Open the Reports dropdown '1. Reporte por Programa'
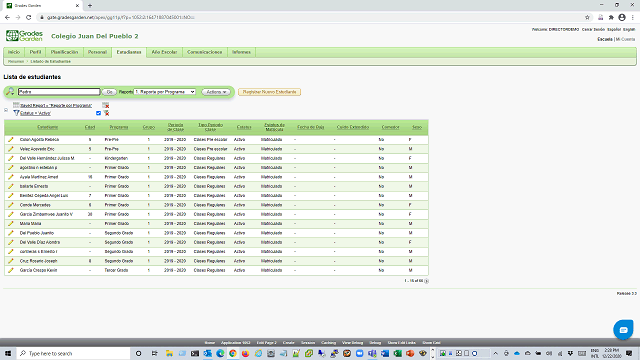Viewport: 640px width, 360px height. click(x=164, y=92)
